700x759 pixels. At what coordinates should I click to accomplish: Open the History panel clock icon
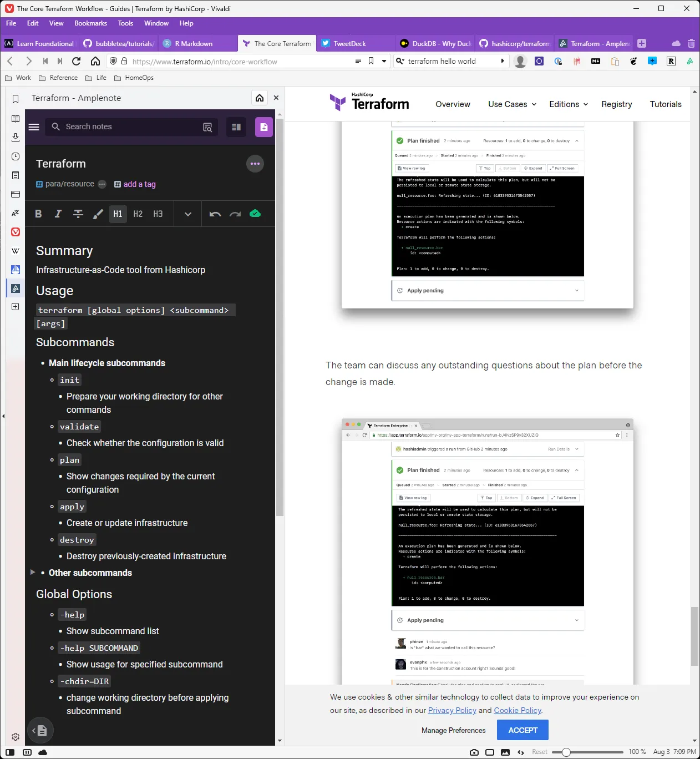tap(15, 156)
